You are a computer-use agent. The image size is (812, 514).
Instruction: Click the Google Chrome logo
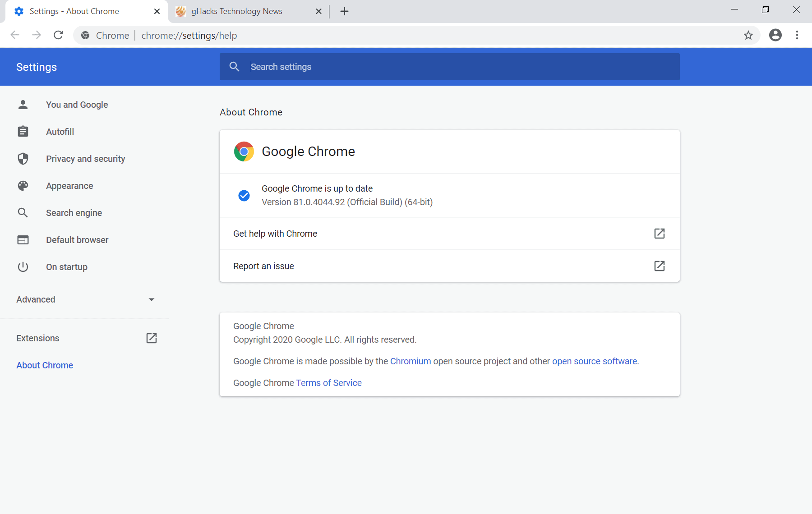point(244,151)
